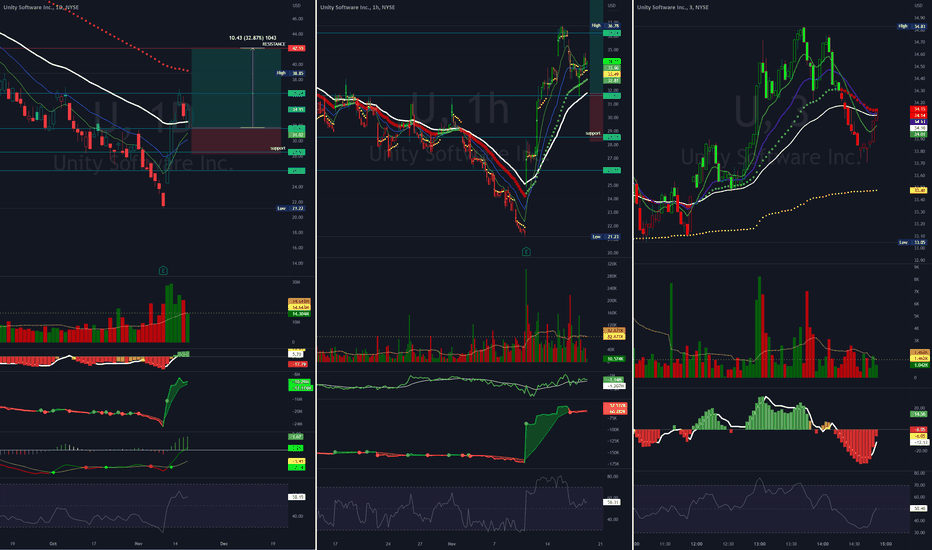This screenshot has height=550, width=932.
Task: Open USD currency selector on the 1h chart
Action: tap(612, 5)
